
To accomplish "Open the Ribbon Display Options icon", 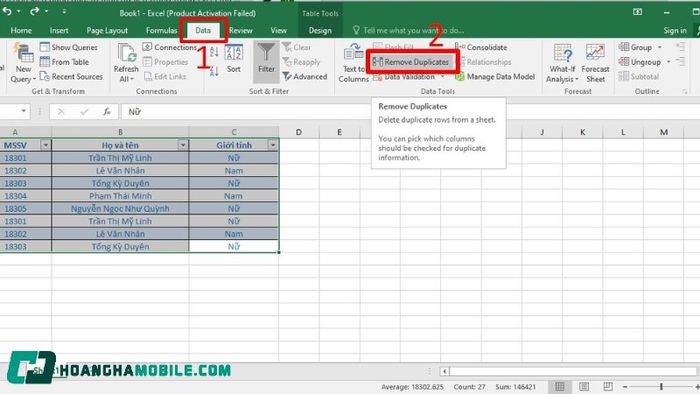I will [638, 12].
